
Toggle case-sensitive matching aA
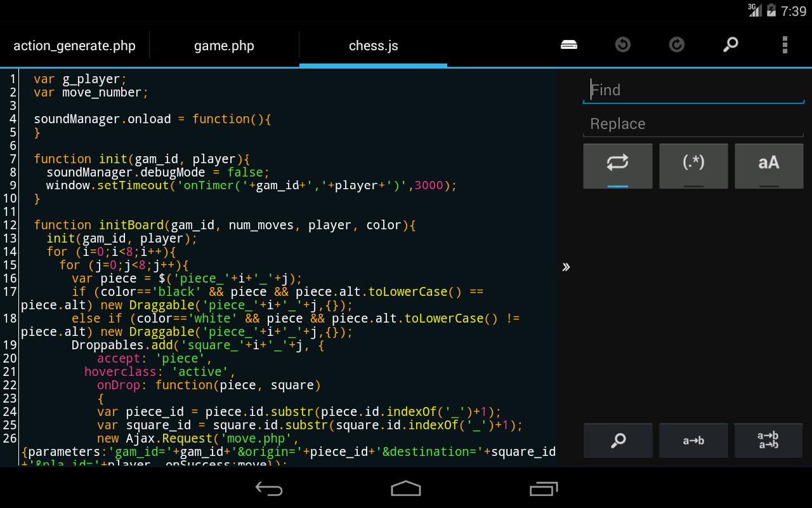(769, 166)
